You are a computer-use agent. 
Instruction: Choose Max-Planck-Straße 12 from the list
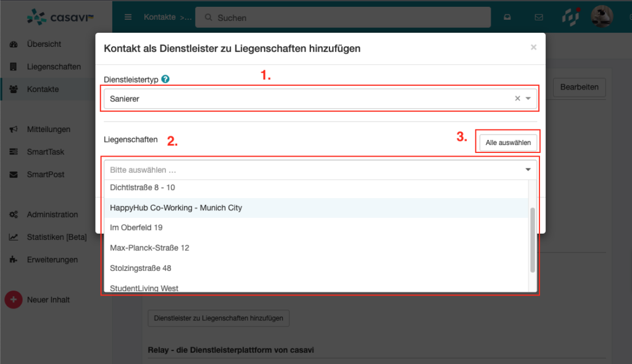(x=149, y=248)
